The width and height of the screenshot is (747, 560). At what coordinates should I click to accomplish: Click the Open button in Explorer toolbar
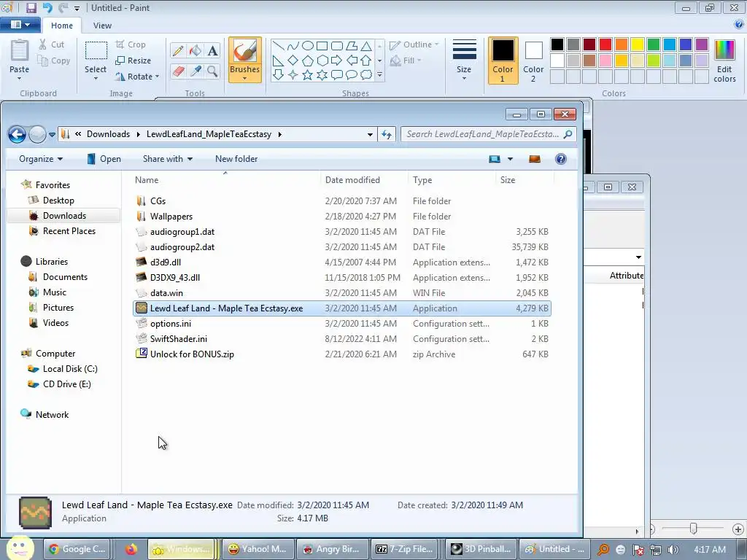(104, 159)
